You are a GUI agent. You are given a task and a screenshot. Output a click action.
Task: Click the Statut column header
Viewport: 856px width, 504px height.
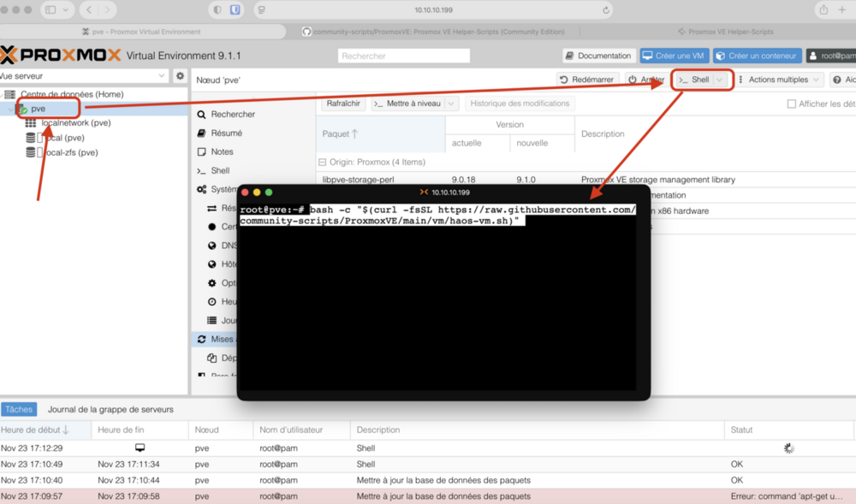click(x=789, y=430)
